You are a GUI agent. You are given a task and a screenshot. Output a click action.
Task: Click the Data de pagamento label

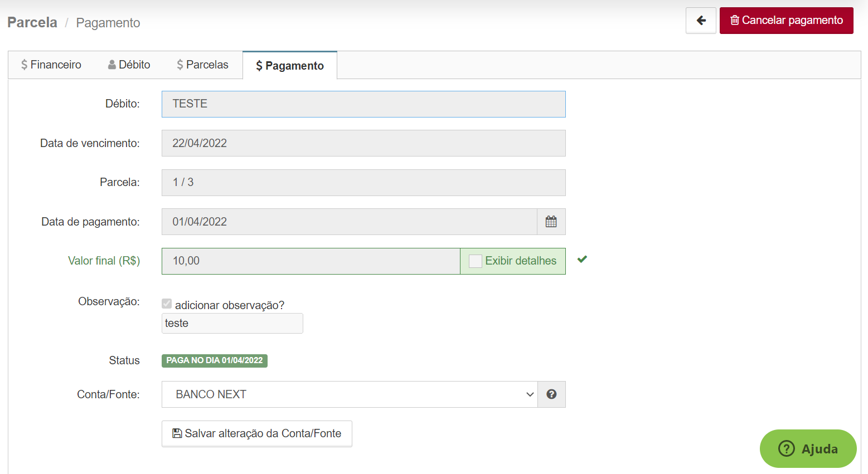click(90, 222)
